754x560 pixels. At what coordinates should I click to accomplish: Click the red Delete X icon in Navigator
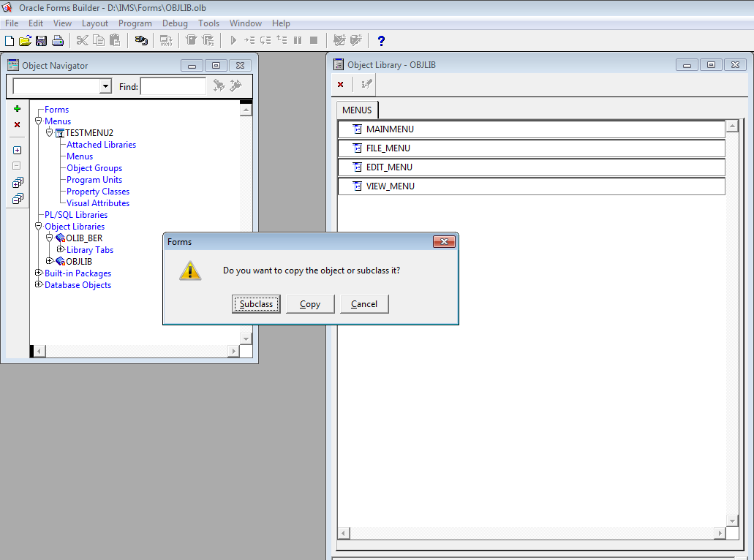click(18, 124)
